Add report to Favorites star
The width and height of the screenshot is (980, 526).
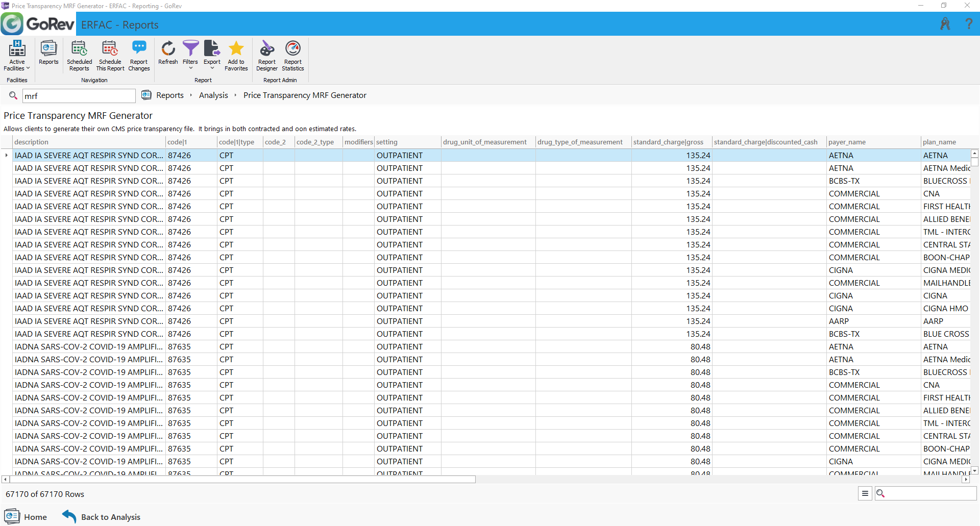tap(236, 56)
